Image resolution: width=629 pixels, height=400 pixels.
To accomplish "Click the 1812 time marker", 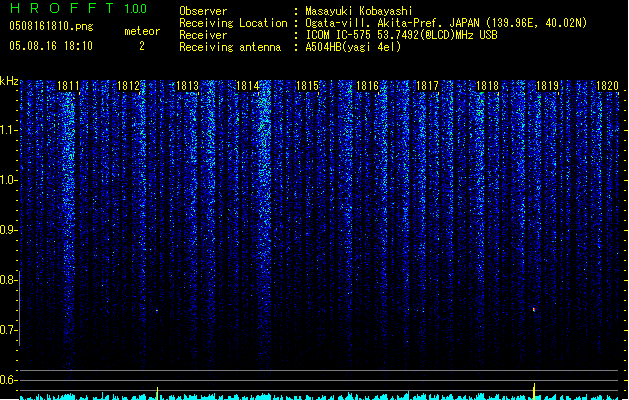I will [x=128, y=86].
